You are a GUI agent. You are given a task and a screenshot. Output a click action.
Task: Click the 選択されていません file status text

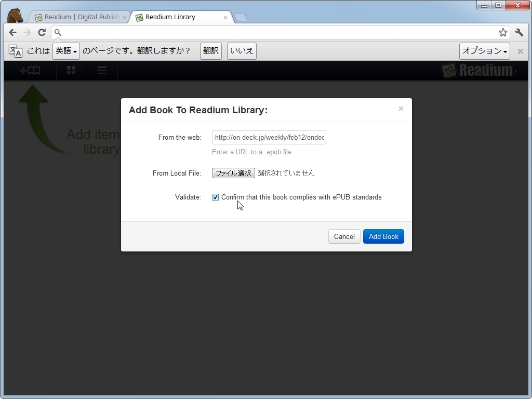(286, 173)
